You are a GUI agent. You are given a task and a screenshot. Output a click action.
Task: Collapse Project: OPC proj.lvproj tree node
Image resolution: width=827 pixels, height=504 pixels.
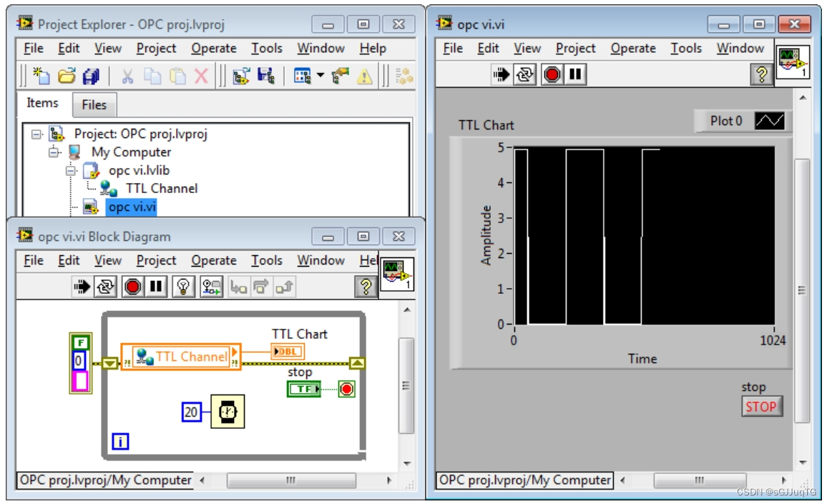[x=36, y=134]
